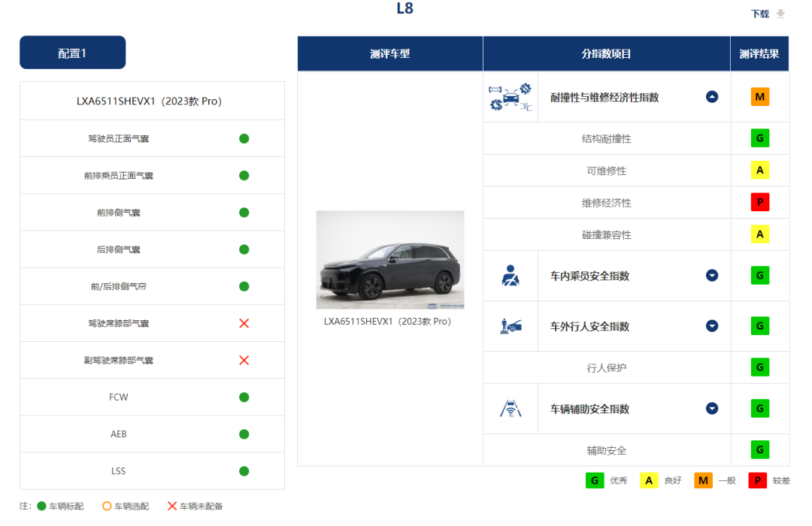Screen dimensions: 812x526
Task: Click red X for 驾驶席膝部气囊
Action: pyautogui.click(x=244, y=324)
